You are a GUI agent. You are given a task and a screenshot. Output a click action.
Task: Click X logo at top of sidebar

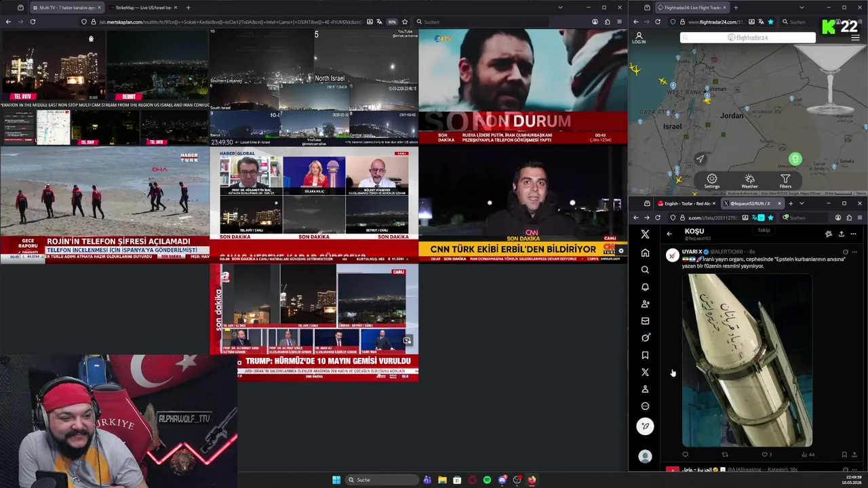(x=645, y=234)
